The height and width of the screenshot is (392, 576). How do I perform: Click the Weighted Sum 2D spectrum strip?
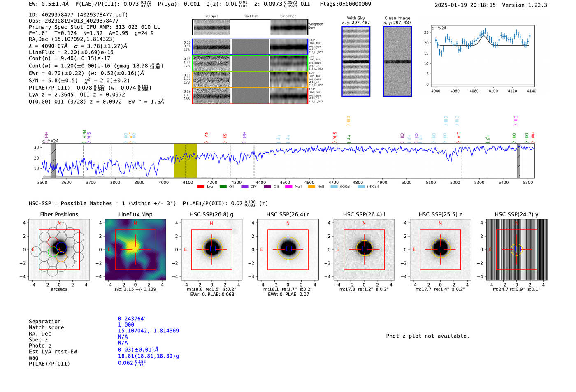point(250,27)
